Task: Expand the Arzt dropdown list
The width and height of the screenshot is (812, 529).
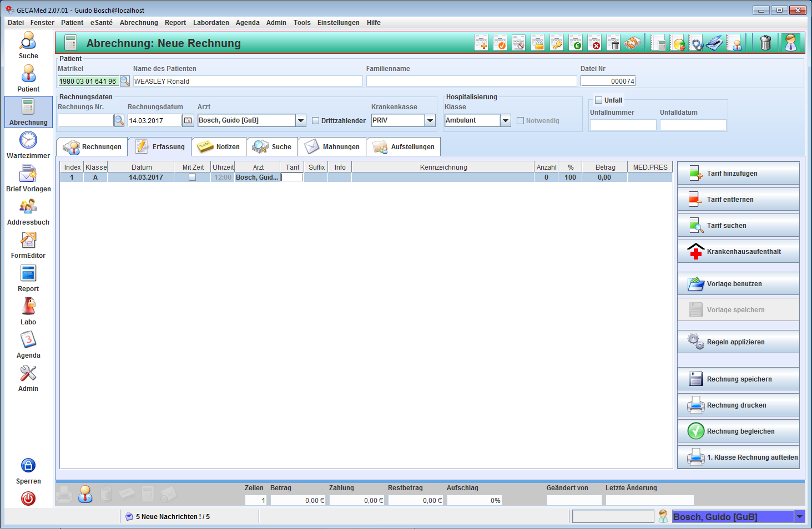Action: [x=301, y=120]
